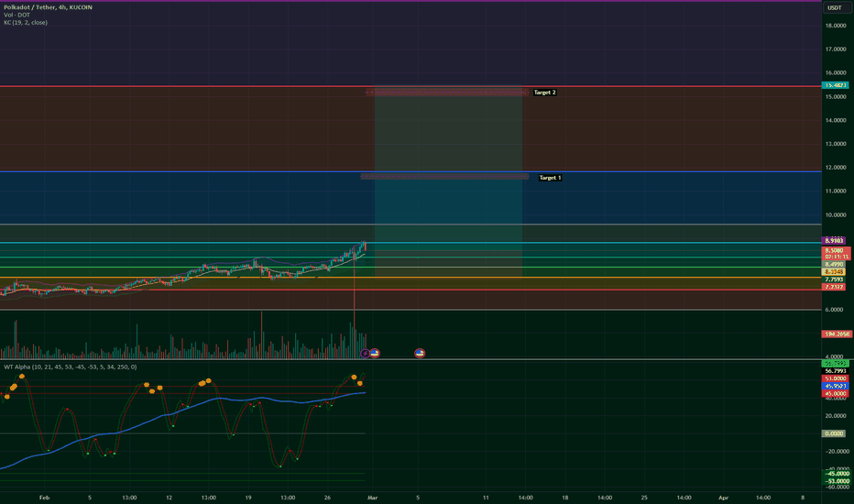Select the WT Alpha indicator legend
The height and width of the screenshot is (504, 854).
point(71,367)
